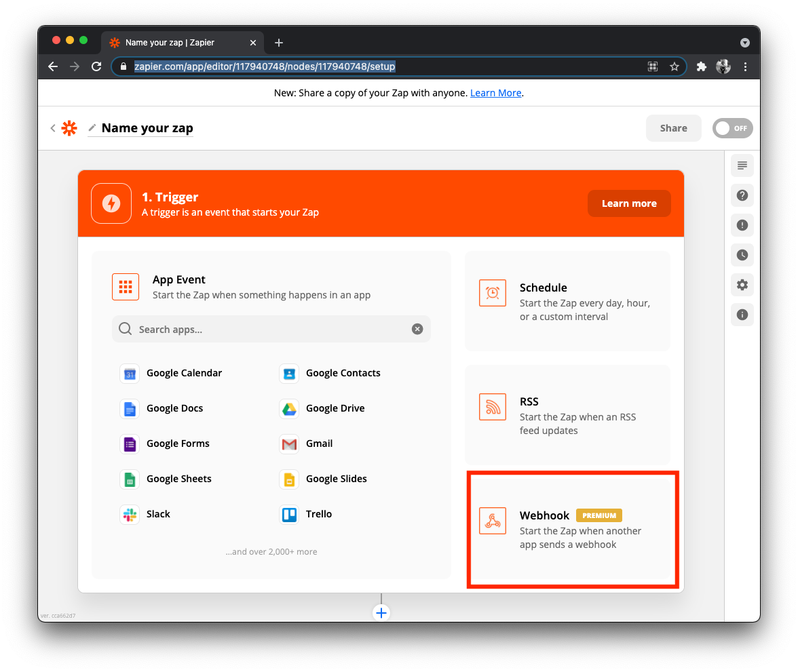798x672 pixels.
Task: Click the RSS feed icon
Action: 493,407
